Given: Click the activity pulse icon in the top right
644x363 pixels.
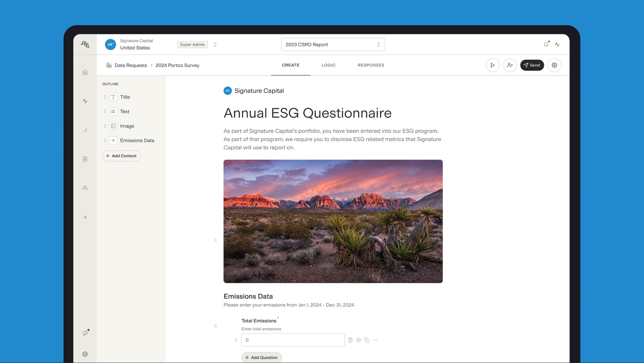Looking at the screenshot, I should [557, 44].
